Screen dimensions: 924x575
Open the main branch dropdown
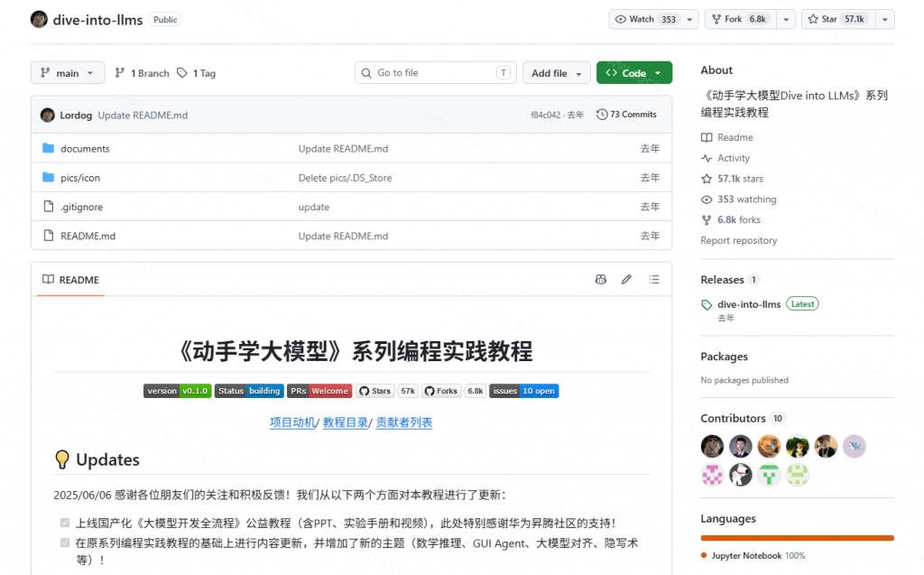68,72
